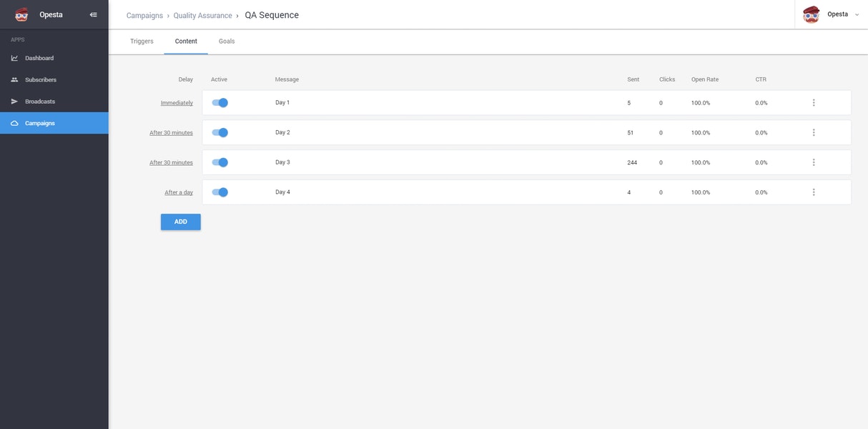Image resolution: width=868 pixels, height=429 pixels.
Task: Click the blue ADD button
Action: click(181, 222)
